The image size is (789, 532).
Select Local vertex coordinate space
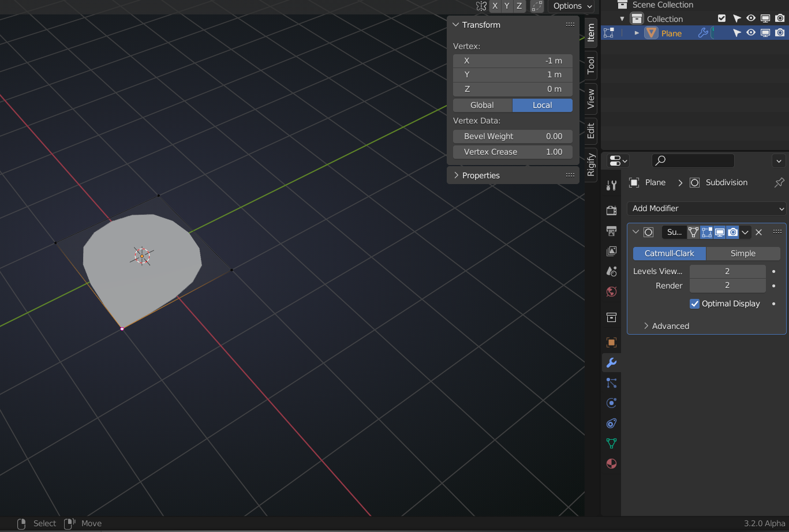(543, 105)
